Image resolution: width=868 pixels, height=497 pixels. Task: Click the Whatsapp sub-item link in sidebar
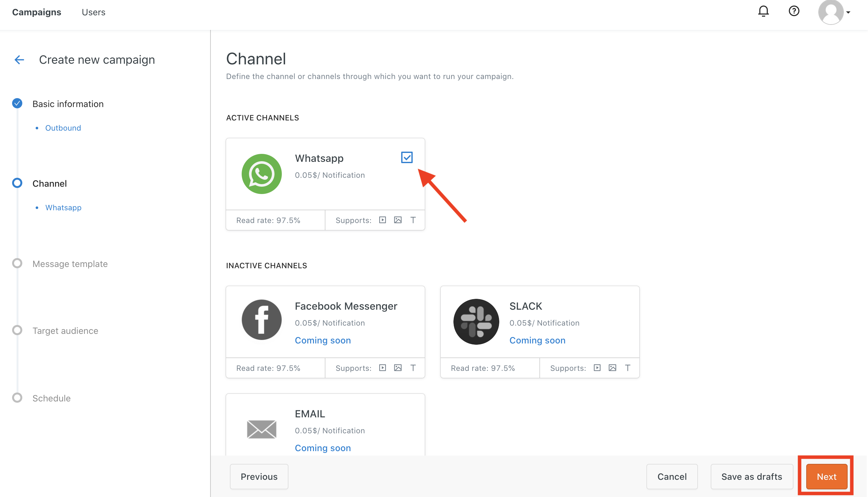[x=63, y=207]
